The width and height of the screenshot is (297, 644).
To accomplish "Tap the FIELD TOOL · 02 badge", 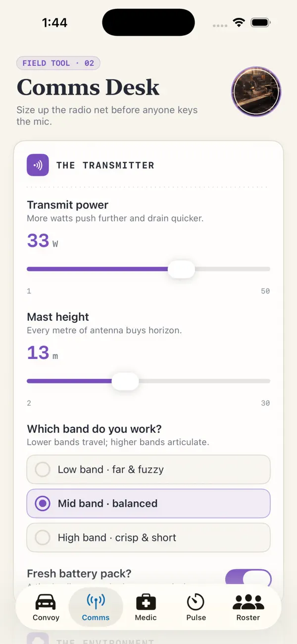I will point(58,63).
